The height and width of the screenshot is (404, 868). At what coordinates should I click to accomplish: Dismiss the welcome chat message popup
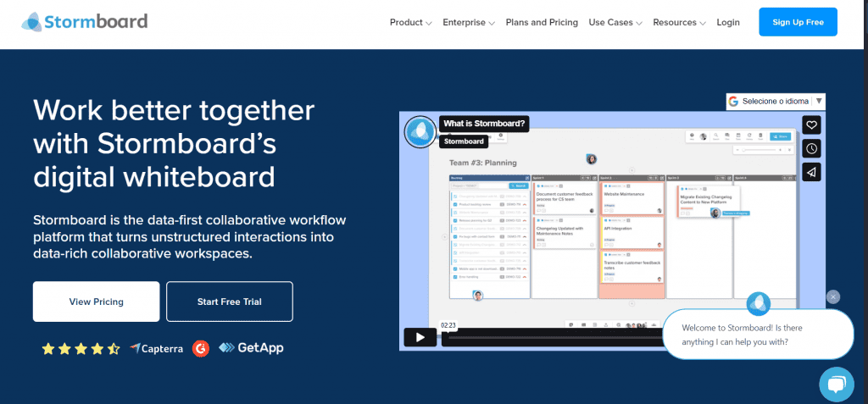coord(833,297)
